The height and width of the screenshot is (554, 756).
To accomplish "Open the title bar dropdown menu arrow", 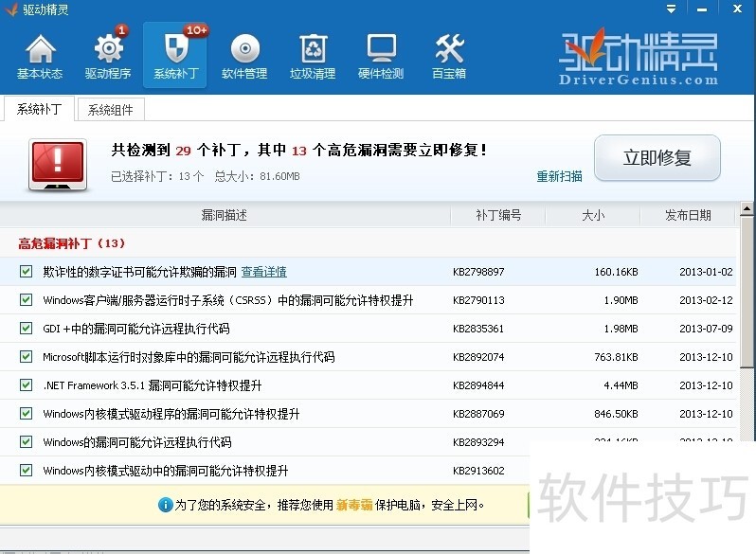I will [x=671, y=9].
